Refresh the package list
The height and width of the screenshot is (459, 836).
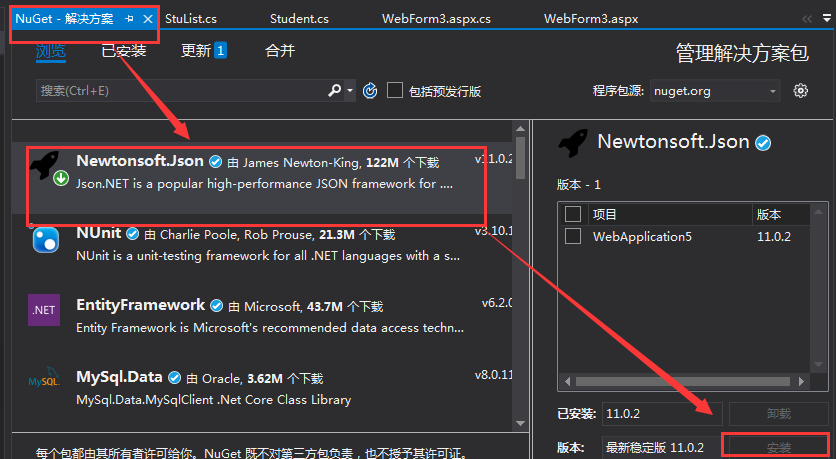(370, 91)
